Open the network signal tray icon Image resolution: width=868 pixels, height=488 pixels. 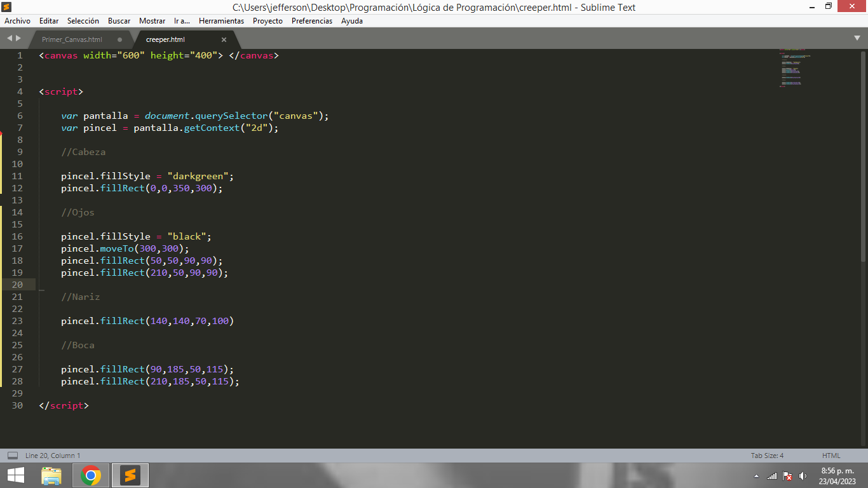point(772,476)
